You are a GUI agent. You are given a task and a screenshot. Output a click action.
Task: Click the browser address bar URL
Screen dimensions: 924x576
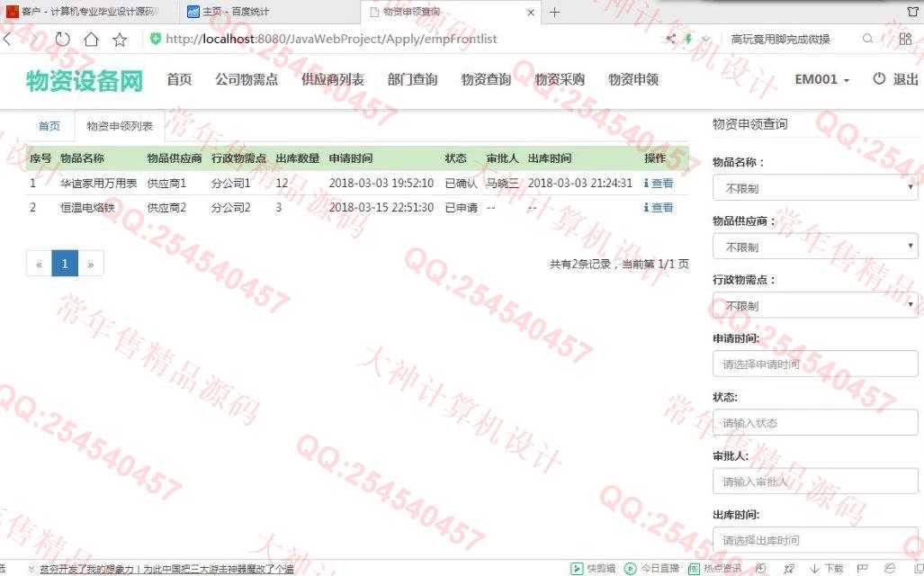point(332,39)
